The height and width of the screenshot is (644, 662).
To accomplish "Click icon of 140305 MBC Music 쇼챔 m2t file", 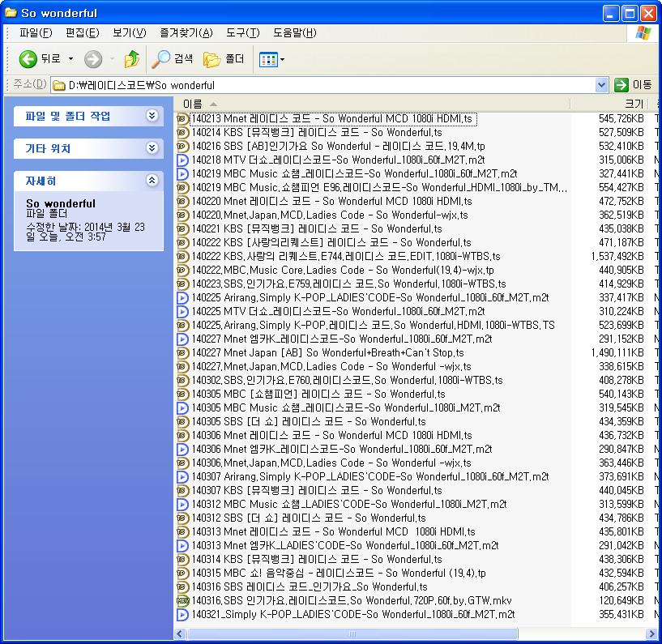I will pos(182,407).
